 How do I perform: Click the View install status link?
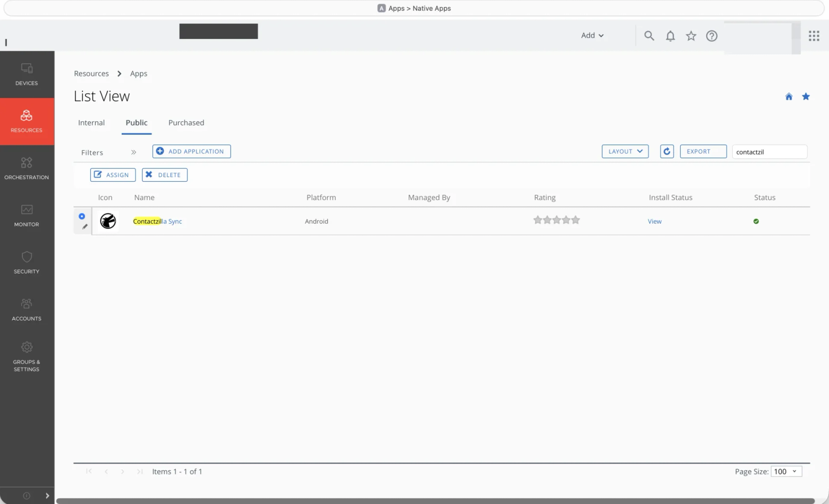point(654,221)
